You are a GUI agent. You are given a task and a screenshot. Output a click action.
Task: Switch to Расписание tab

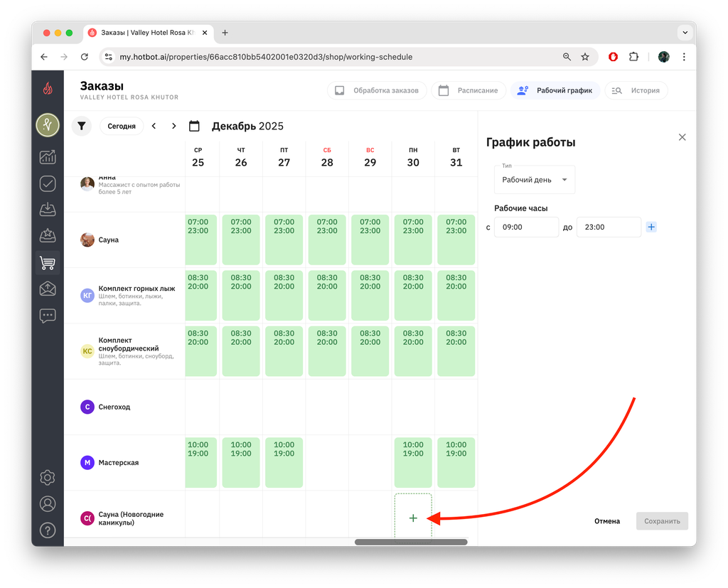click(469, 90)
